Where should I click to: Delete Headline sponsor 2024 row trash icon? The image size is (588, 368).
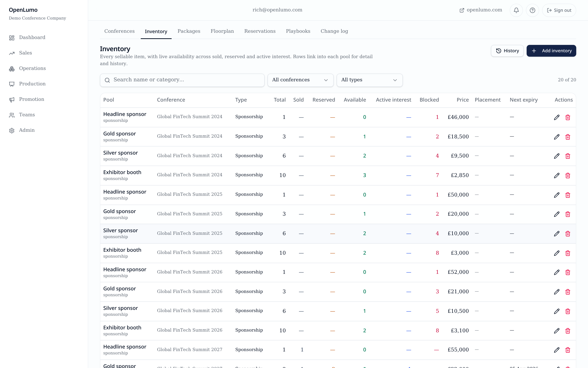click(x=568, y=117)
